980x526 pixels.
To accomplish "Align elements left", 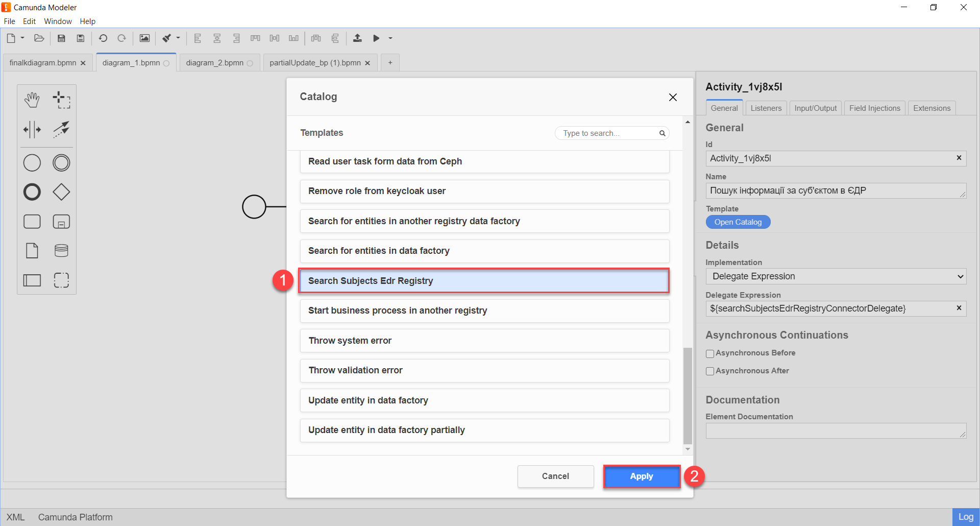I will (198, 38).
